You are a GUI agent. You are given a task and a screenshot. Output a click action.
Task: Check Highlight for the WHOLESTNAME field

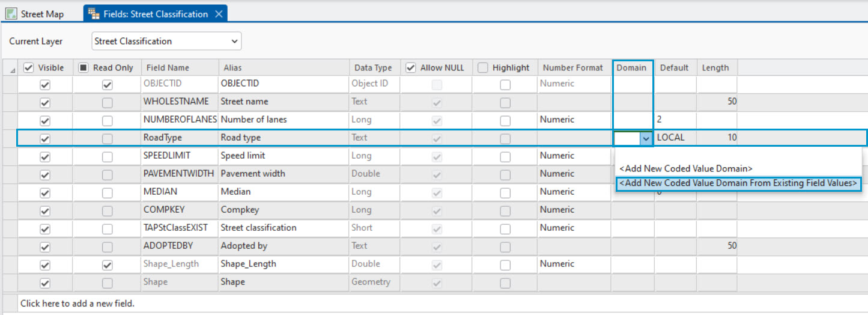505,102
